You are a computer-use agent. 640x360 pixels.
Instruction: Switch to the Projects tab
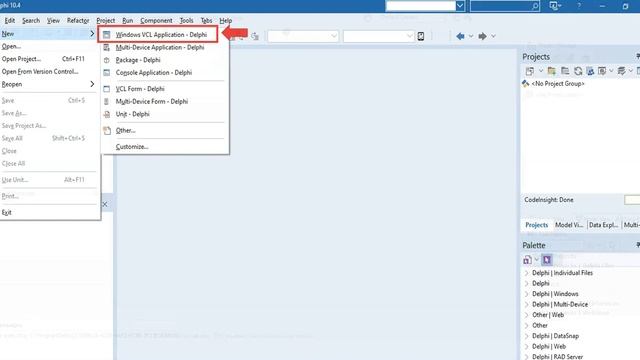coord(536,225)
